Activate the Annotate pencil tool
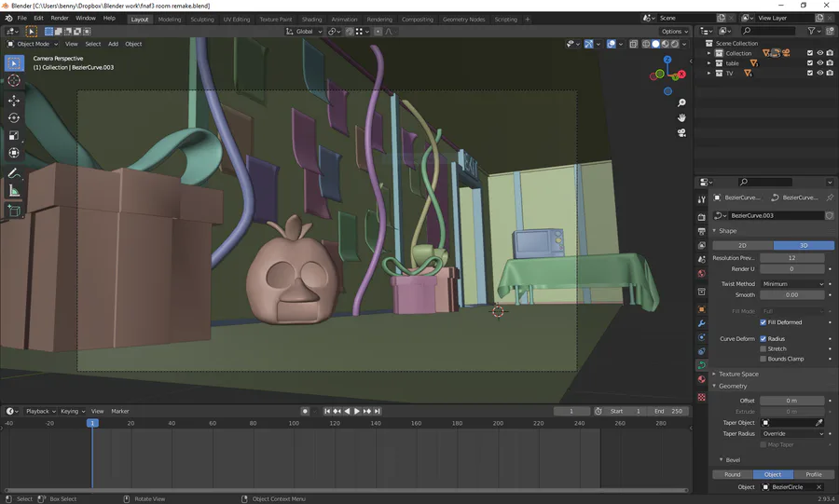 click(14, 173)
